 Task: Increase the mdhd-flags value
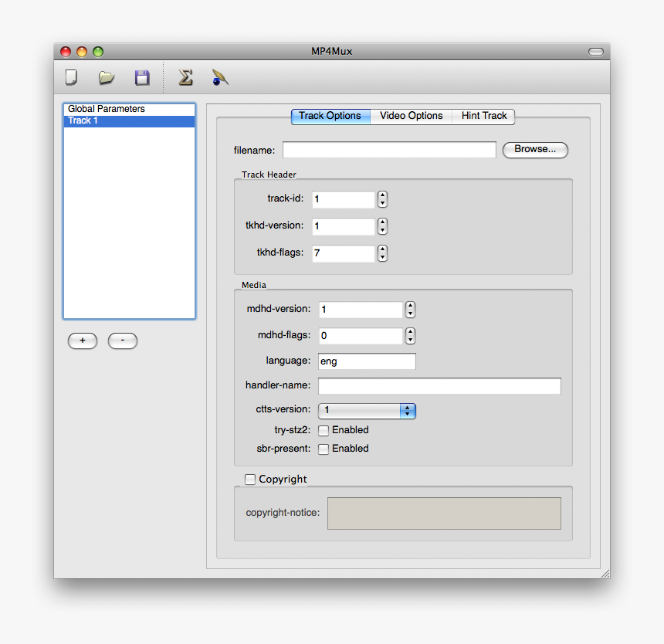(410, 332)
